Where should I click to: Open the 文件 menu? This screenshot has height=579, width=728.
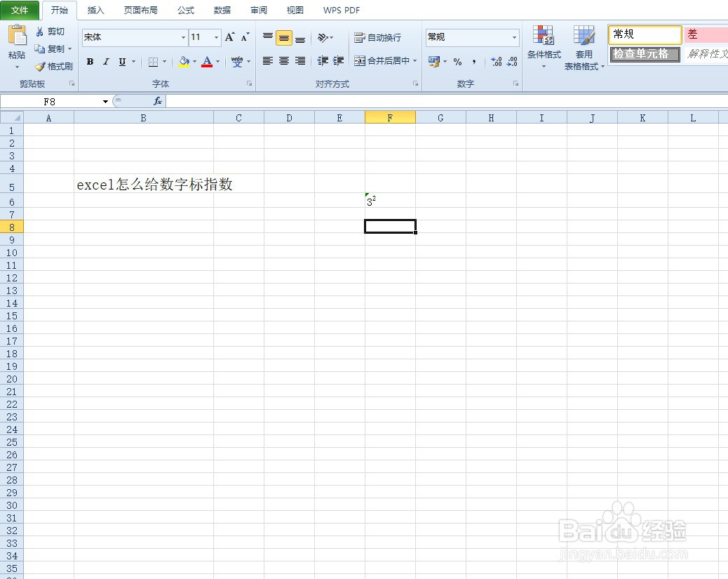[20, 10]
